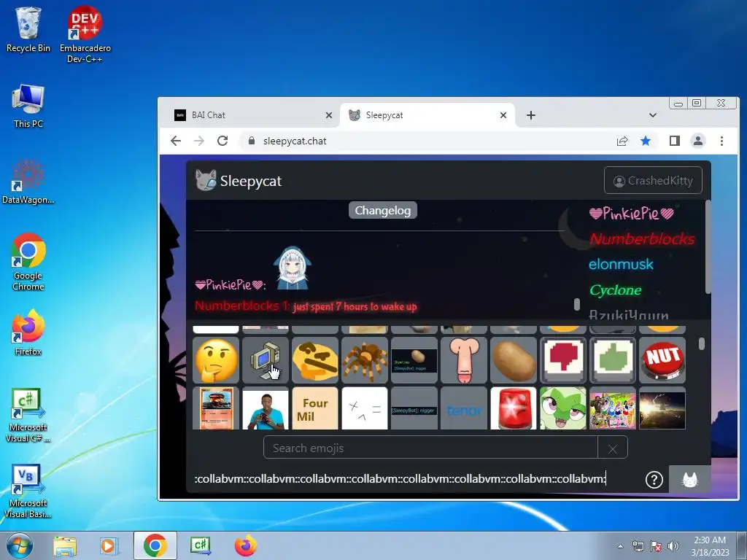Screen dimensions: 747x560
Task: Open the CrashedKitty user button
Action: point(653,181)
